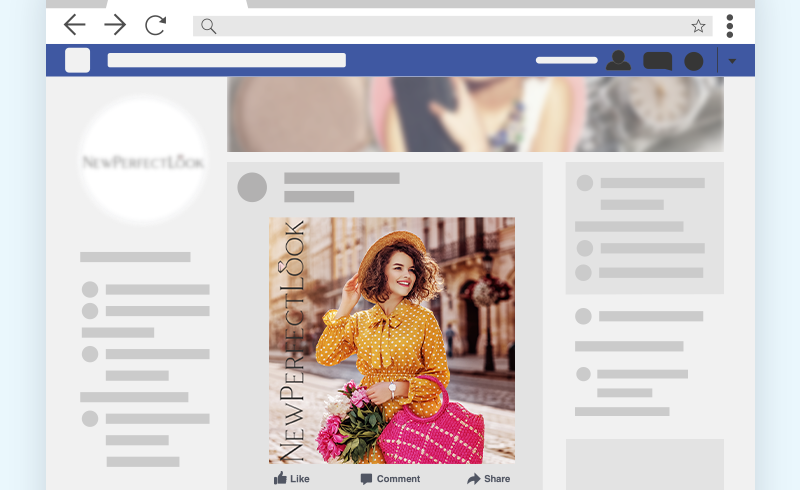Share the NewPerfectLook post
The width and height of the screenshot is (800, 490).
tap(488, 479)
